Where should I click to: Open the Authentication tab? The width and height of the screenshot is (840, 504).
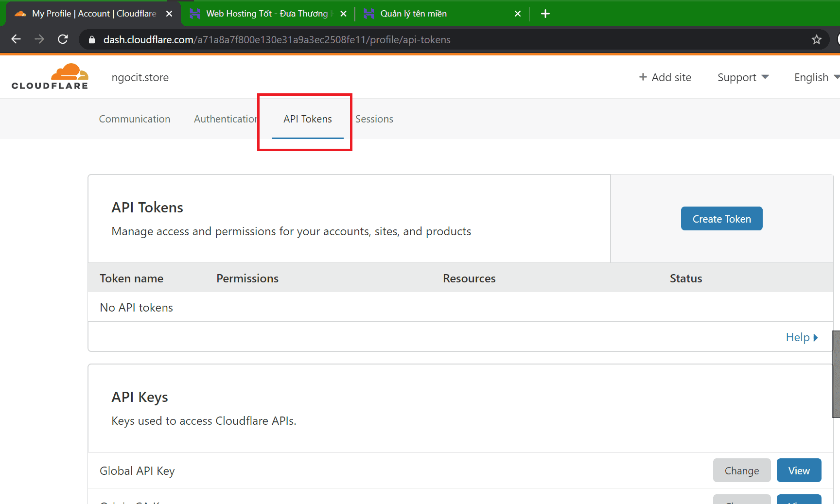[226, 119]
